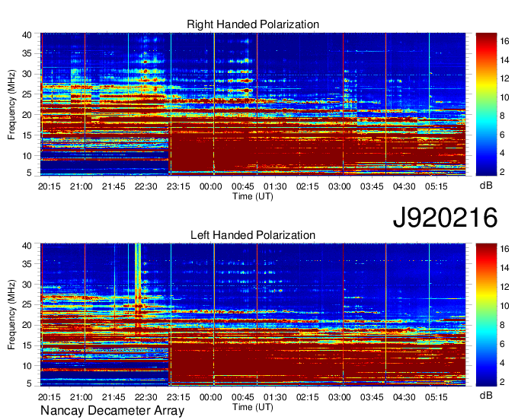Click the 'Right Handed Polarization' plot title
This screenshot has width=518, height=420.
coord(253,24)
